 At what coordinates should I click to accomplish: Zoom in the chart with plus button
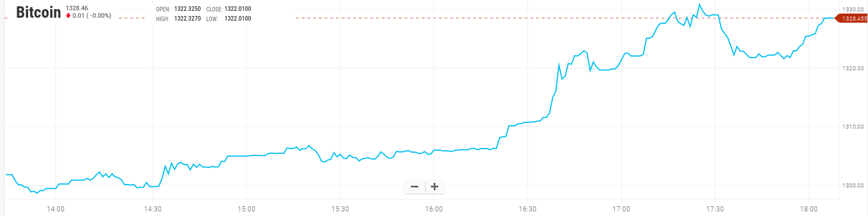coord(434,186)
